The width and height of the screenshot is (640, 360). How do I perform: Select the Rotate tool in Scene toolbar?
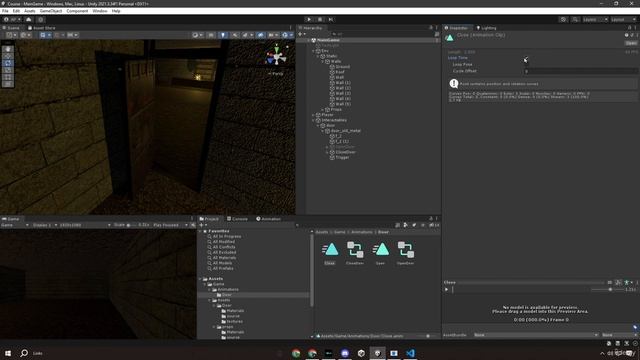click(x=8, y=63)
